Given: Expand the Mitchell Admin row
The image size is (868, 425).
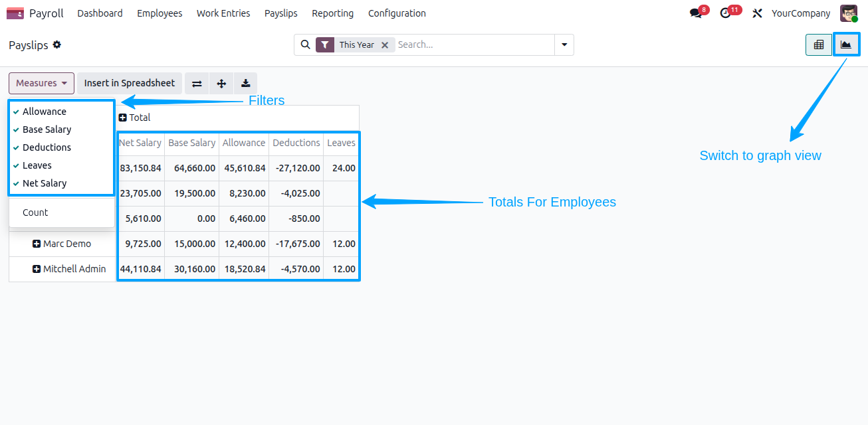Looking at the screenshot, I should 37,269.
